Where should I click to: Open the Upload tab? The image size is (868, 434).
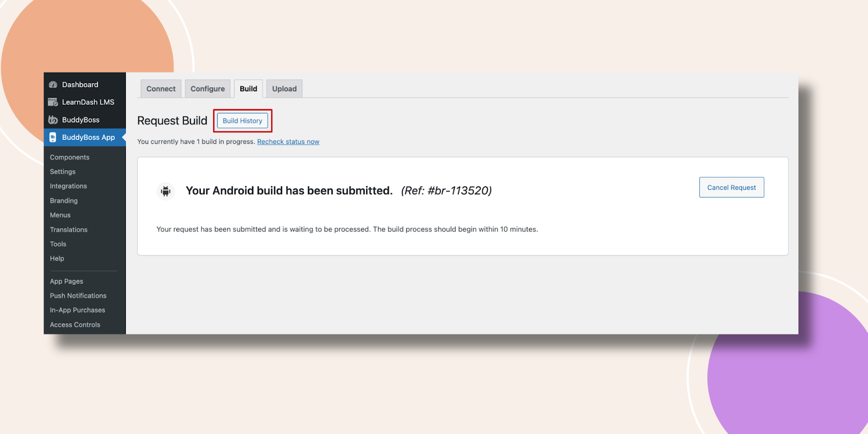[284, 89]
